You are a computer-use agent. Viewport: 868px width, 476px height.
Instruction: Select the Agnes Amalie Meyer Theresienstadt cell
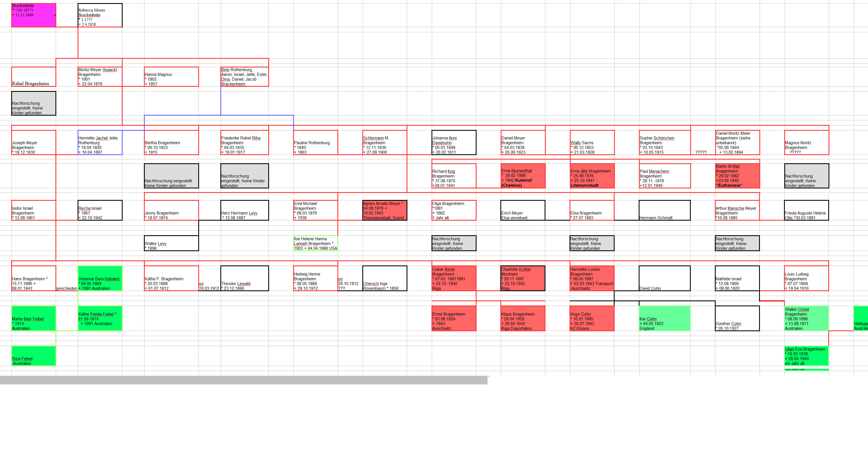click(x=384, y=211)
